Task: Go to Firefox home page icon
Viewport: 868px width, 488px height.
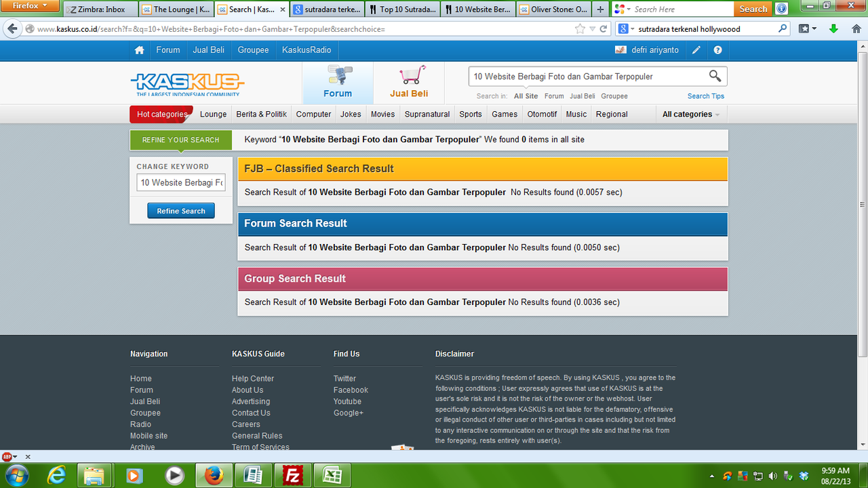Action: pyautogui.click(x=856, y=29)
